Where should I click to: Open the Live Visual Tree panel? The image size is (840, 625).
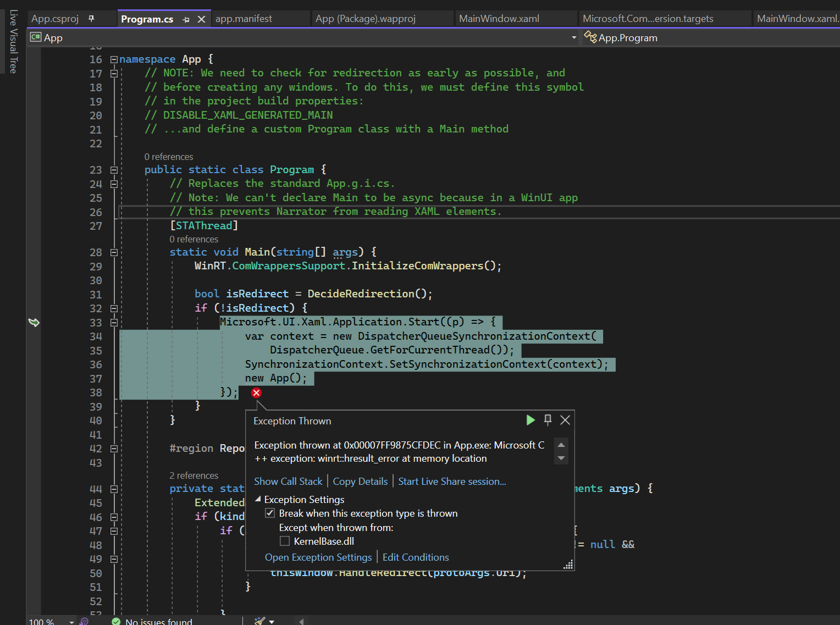(12, 41)
